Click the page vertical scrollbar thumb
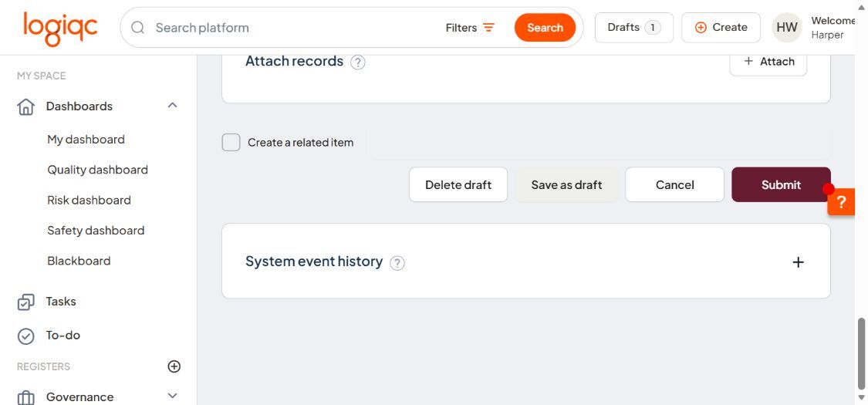Viewport: 868px width, 405px height. [861, 353]
